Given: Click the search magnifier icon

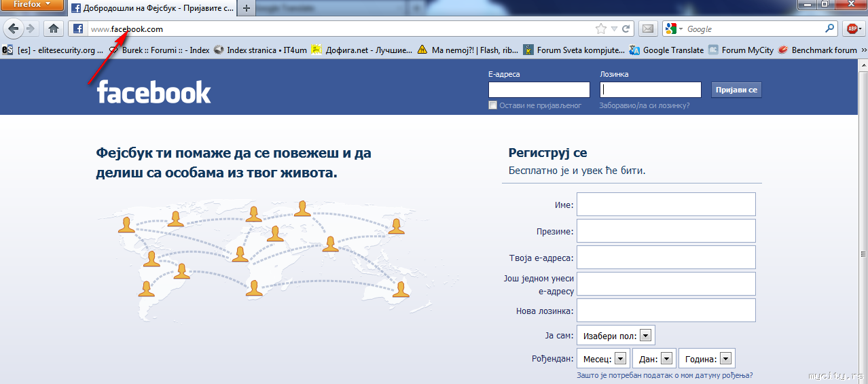Looking at the screenshot, I should (x=830, y=29).
